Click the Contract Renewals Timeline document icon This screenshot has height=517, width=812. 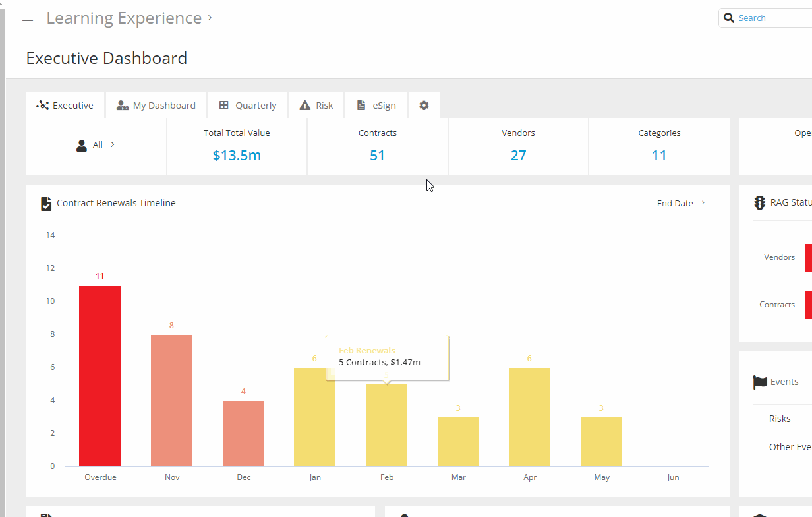pos(45,203)
